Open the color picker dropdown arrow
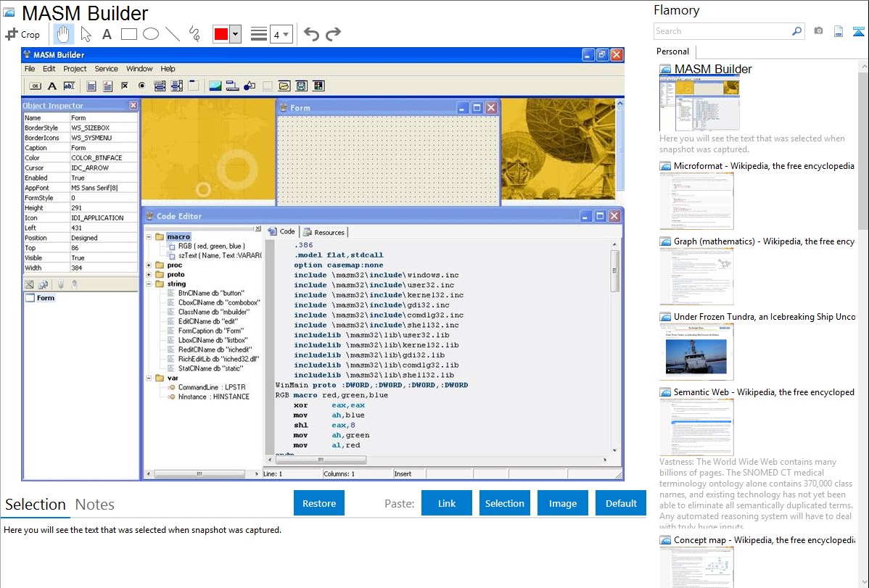The image size is (869, 588). (x=235, y=34)
